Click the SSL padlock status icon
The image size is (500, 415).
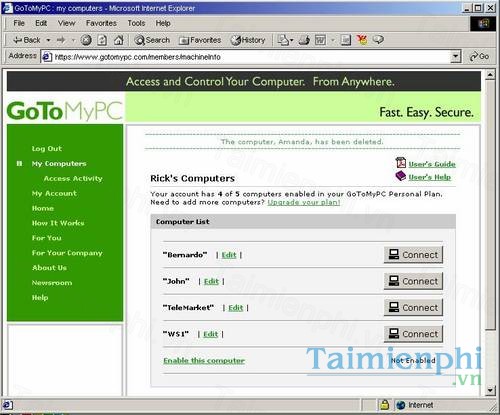385,405
